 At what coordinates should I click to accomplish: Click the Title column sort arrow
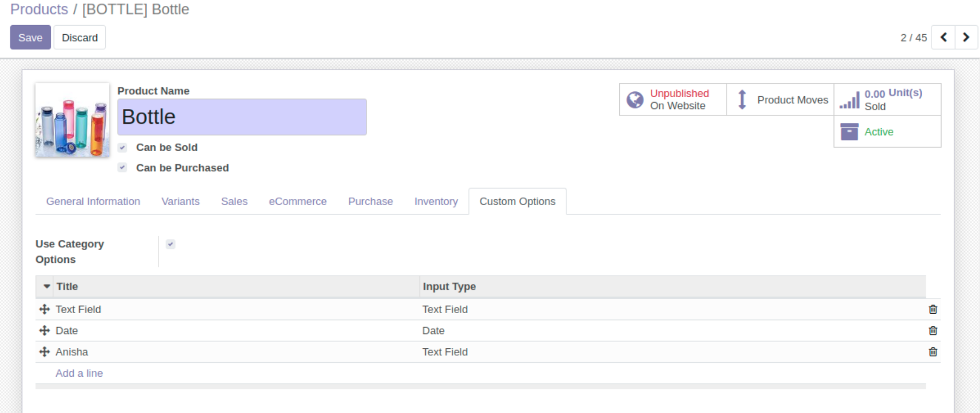pos(47,286)
